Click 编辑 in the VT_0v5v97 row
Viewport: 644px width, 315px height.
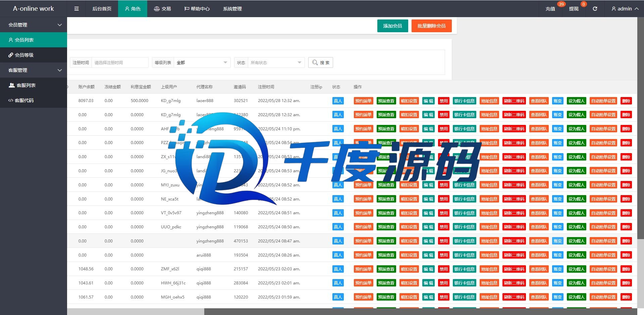click(x=428, y=213)
